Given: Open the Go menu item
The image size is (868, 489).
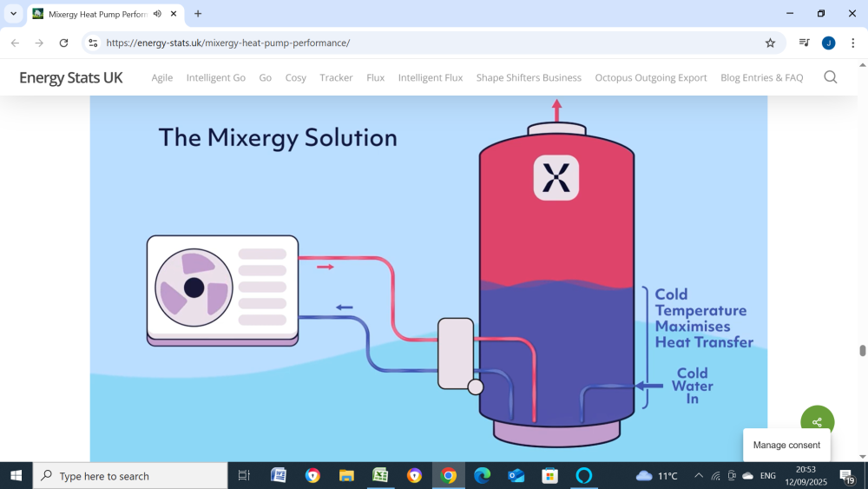Looking at the screenshot, I should tap(265, 77).
